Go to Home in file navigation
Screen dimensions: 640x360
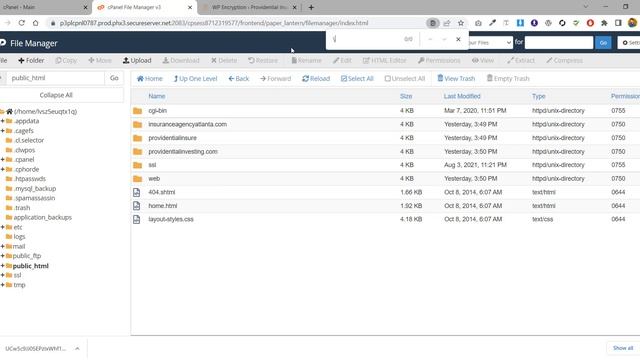click(x=149, y=79)
